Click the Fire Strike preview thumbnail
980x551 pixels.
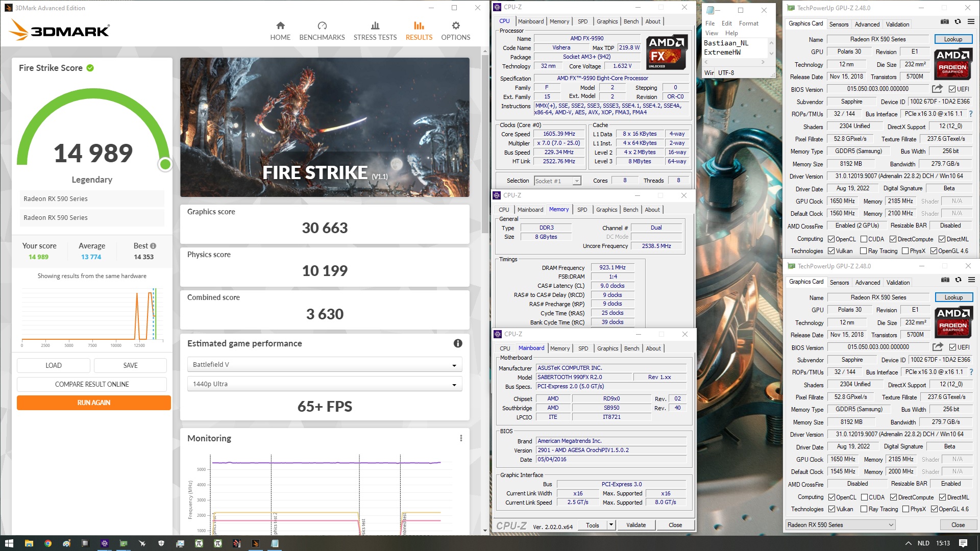(325, 127)
